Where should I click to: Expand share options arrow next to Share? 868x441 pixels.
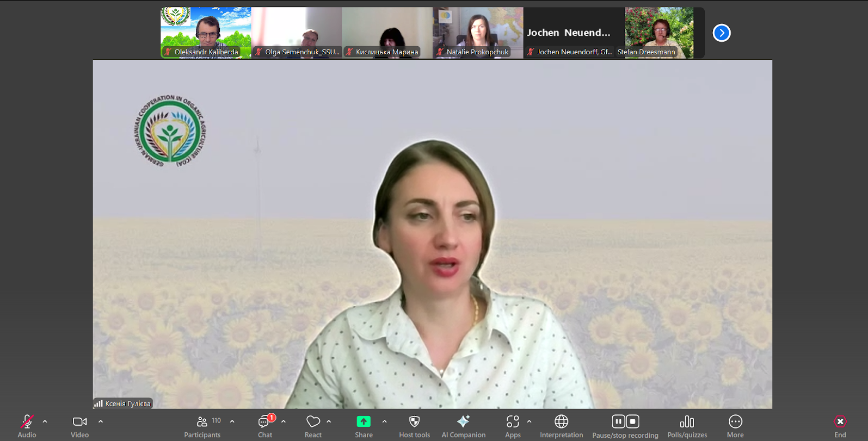point(385,421)
